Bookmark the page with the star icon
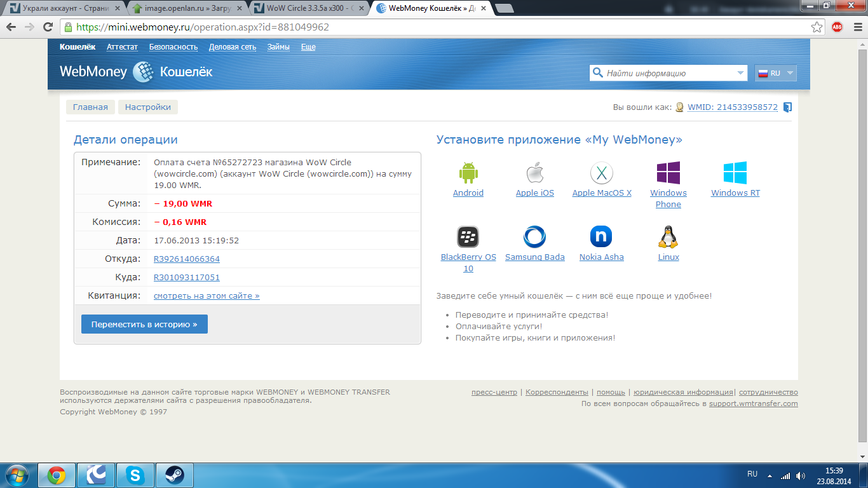 817,27
